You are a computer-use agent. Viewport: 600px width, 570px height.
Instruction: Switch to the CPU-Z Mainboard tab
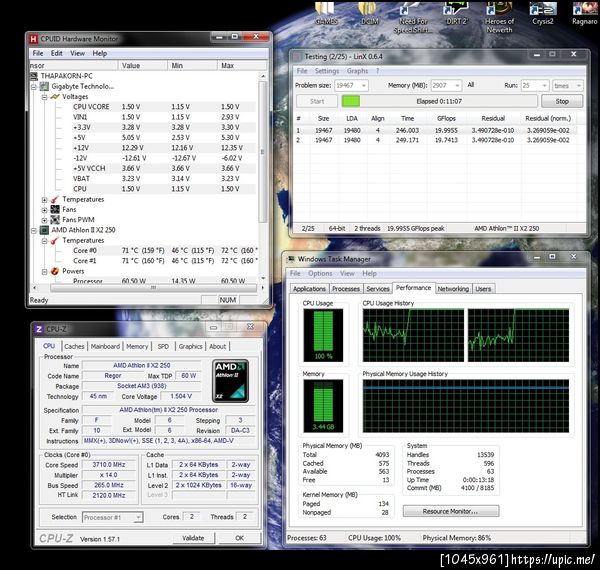(105, 346)
